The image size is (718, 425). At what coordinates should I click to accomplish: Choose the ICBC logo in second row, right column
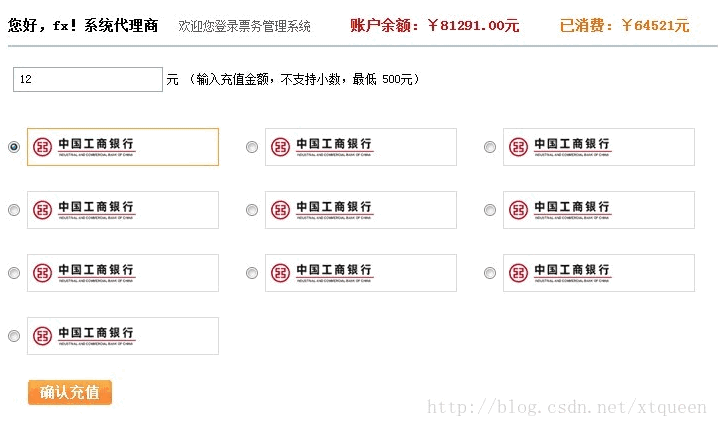(598, 210)
